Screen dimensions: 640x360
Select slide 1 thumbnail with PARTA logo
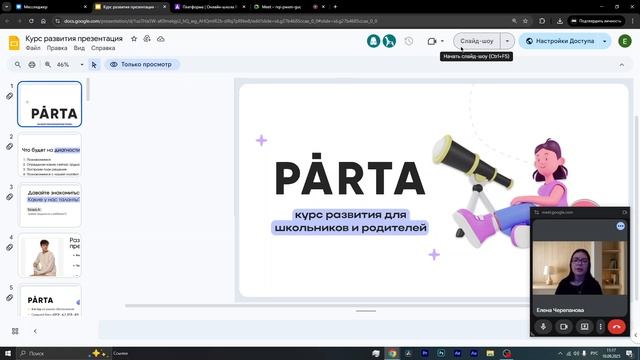[49, 104]
